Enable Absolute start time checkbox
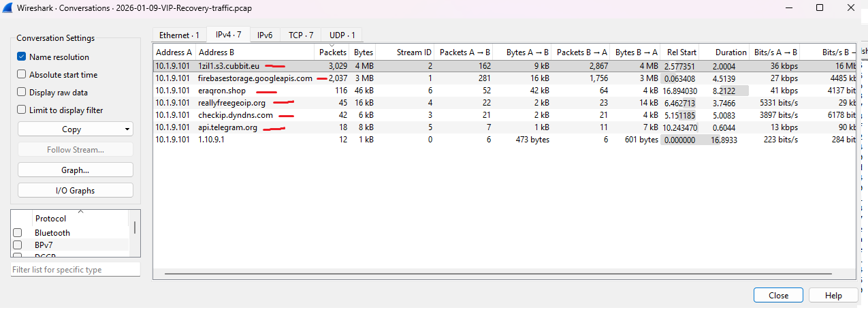 (22, 75)
